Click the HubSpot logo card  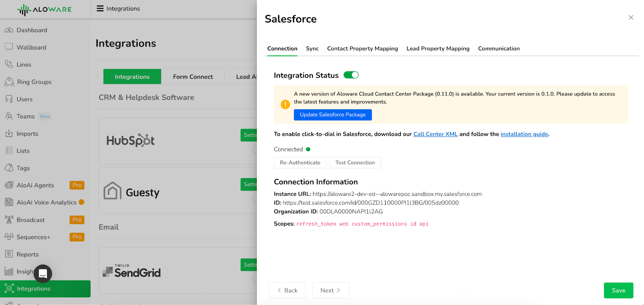tap(130, 140)
